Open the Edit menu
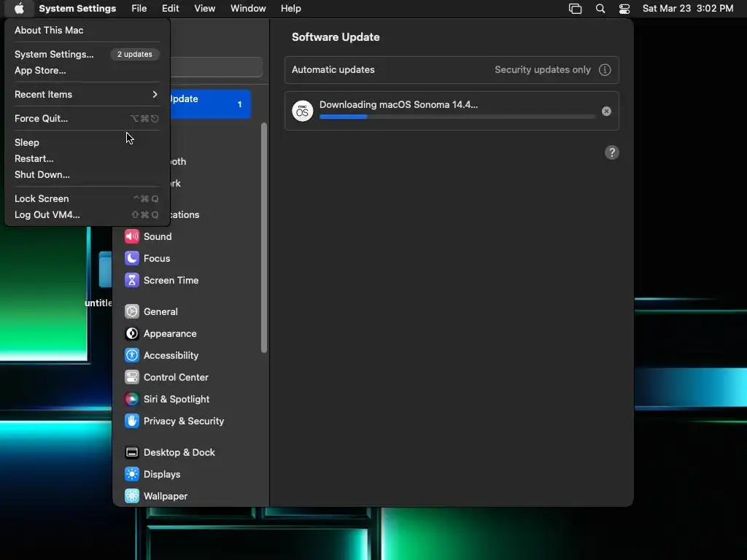The image size is (747, 560). (170, 9)
